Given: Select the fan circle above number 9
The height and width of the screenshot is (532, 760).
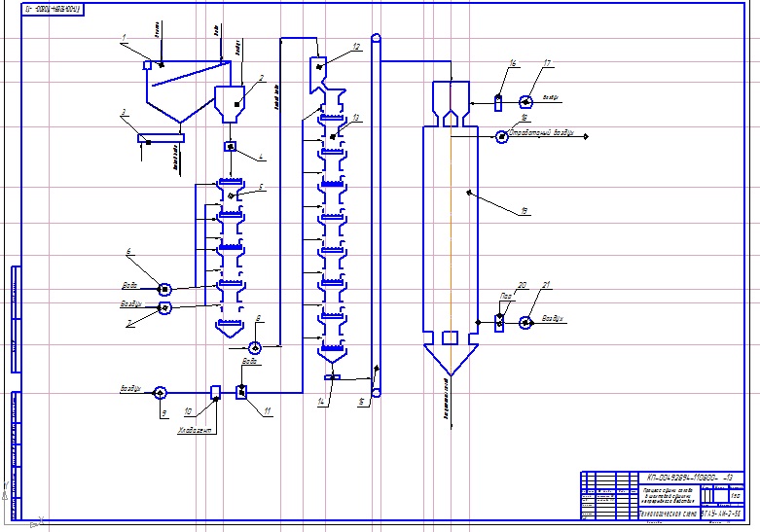Looking at the screenshot, I should (x=160, y=393).
